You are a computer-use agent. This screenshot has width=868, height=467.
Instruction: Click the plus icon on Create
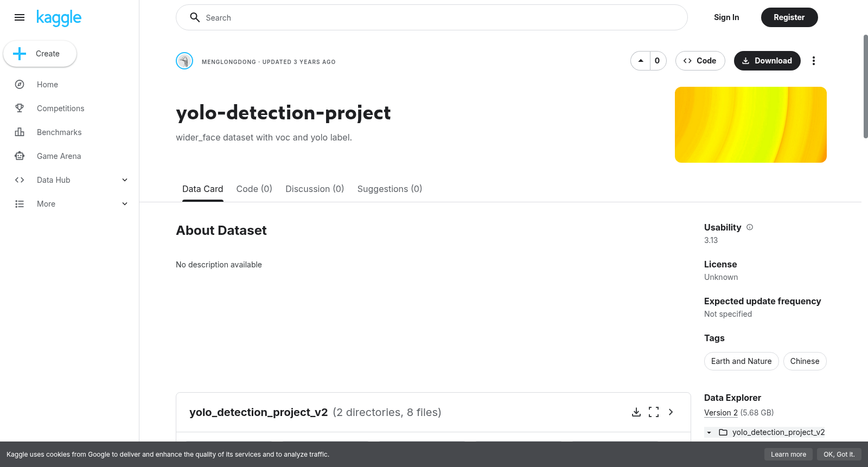pos(20,54)
